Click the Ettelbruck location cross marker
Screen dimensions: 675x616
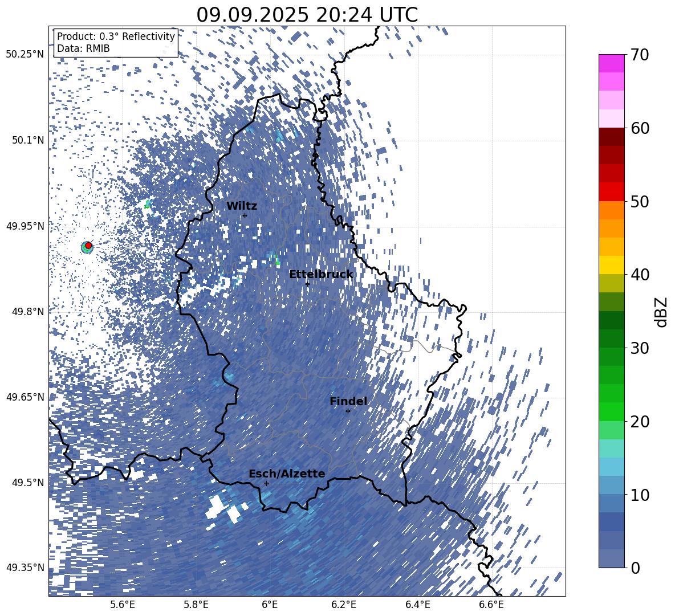[307, 284]
